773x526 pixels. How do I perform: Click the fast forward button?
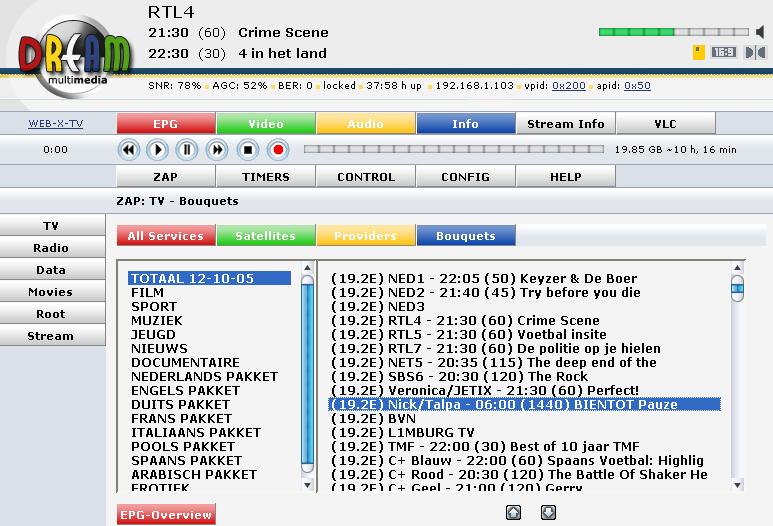pos(217,150)
